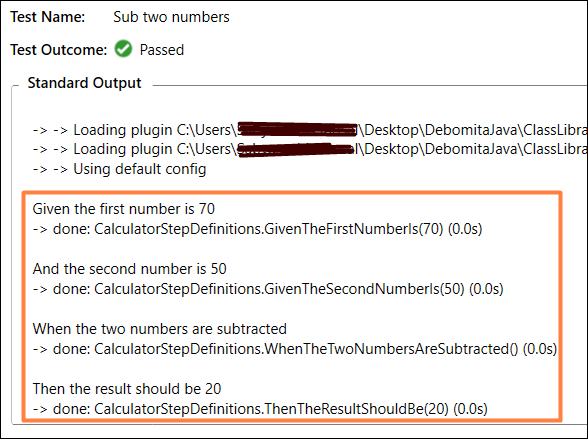Click the first 'Loading plugin' output line

click(x=310, y=130)
